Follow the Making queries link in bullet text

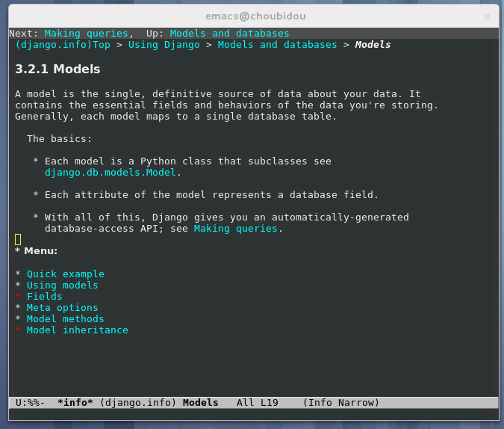[236, 229]
